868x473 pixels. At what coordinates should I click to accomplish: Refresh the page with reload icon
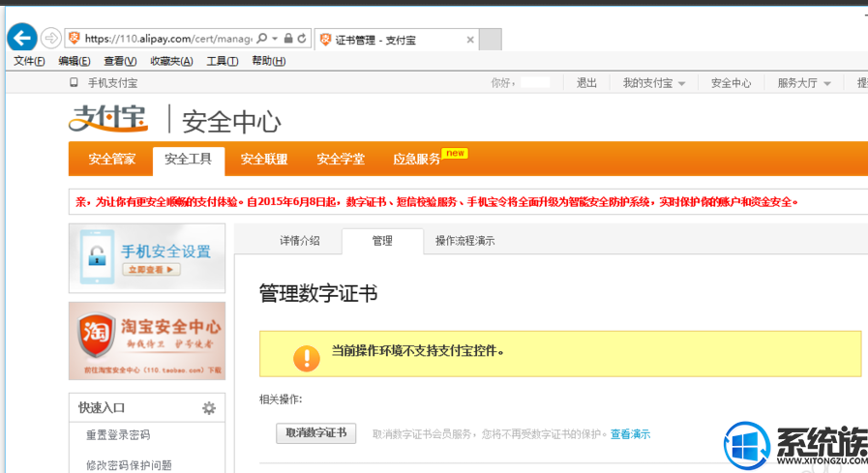point(302,38)
